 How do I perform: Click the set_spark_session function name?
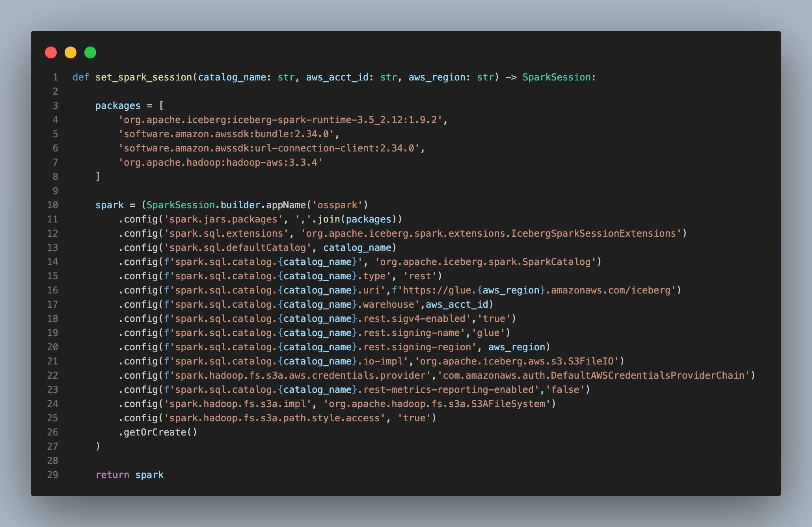[x=143, y=77]
